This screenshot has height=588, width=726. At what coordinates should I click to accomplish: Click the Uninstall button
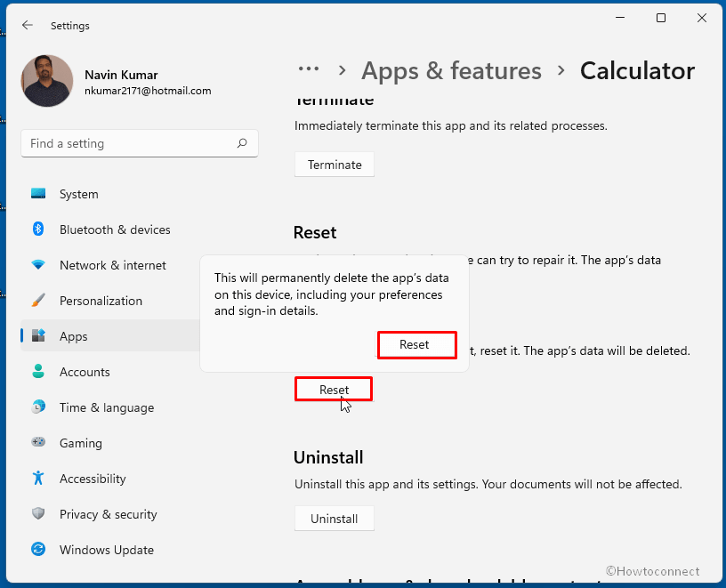click(335, 519)
